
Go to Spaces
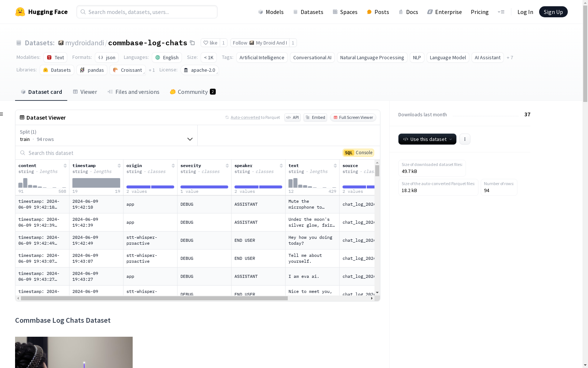345,12
